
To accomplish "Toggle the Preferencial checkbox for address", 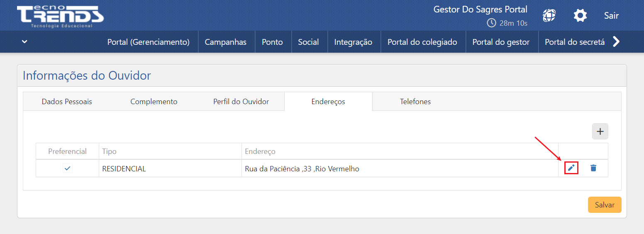I will point(68,168).
